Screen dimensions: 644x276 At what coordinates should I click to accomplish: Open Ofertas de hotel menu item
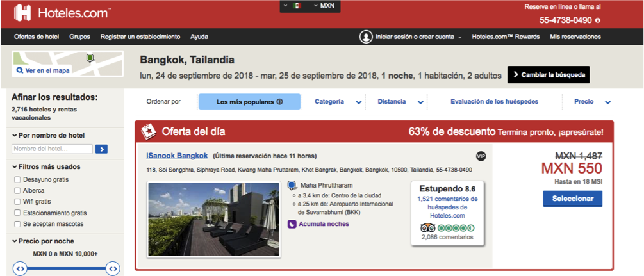(x=37, y=37)
